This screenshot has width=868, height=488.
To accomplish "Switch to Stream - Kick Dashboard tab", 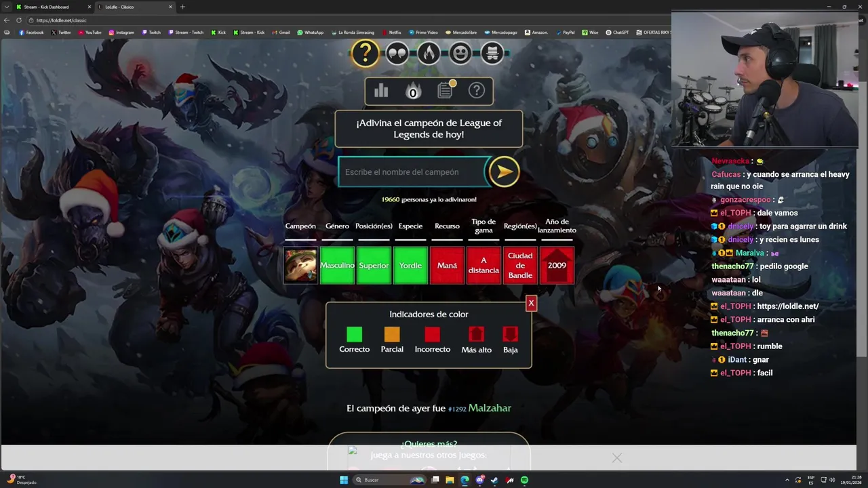I will coord(50,7).
